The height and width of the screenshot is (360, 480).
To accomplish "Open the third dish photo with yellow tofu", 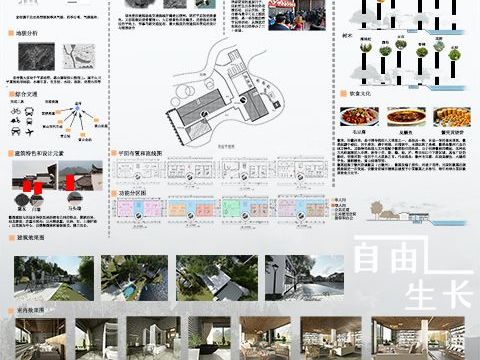I will point(452,117).
